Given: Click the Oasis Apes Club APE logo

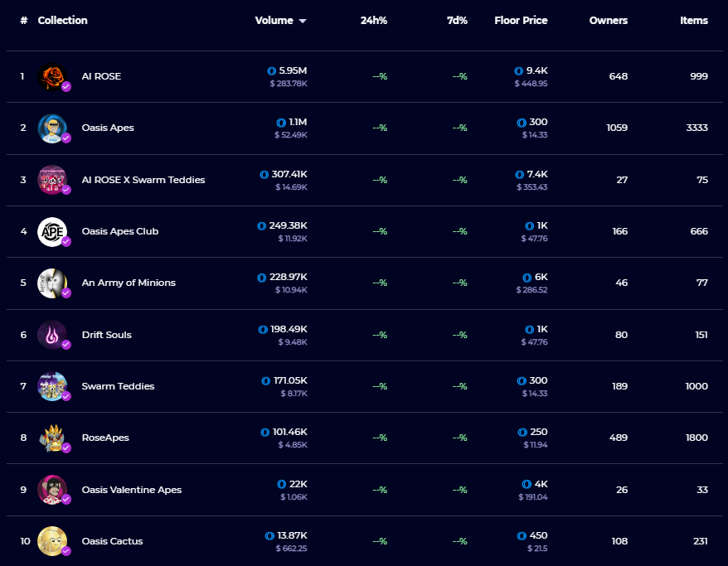Looking at the screenshot, I should pyautogui.click(x=53, y=231).
